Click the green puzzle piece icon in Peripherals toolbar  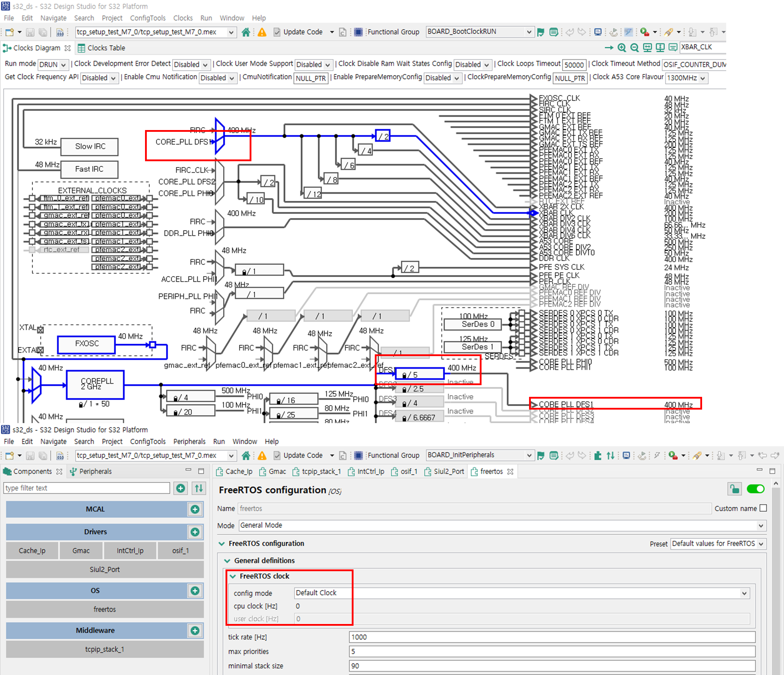click(598, 456)
